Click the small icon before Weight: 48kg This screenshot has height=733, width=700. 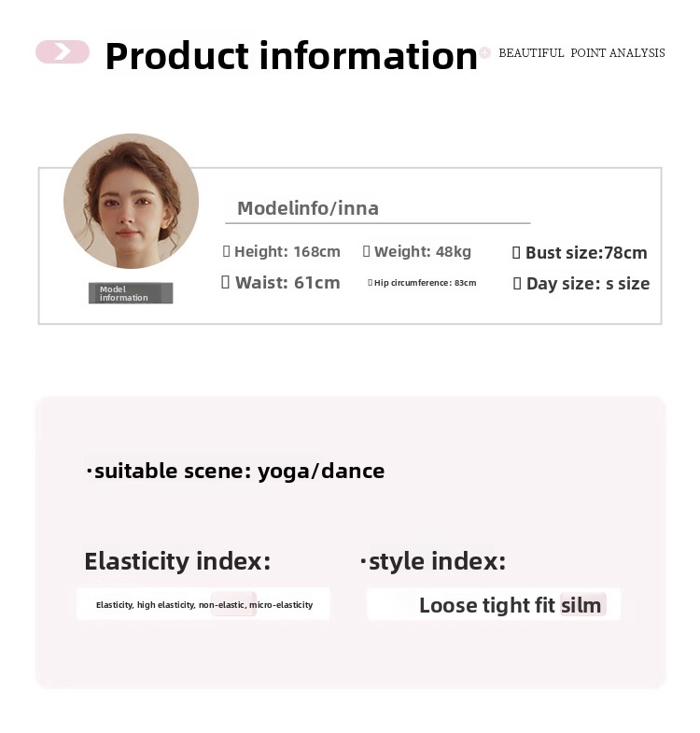[366, 251]
